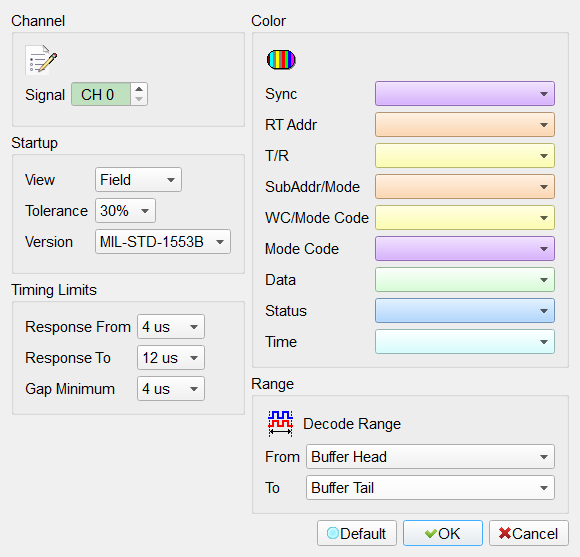Pick the WC/Mode Code color swatch
Screen dimensions: 580x557
point(465,218)
